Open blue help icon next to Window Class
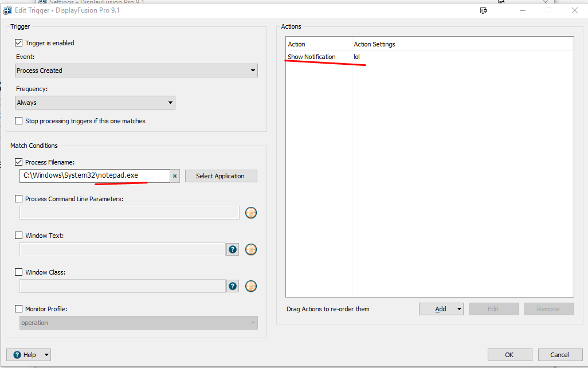 pyautogui.click(x=233, y=286)
